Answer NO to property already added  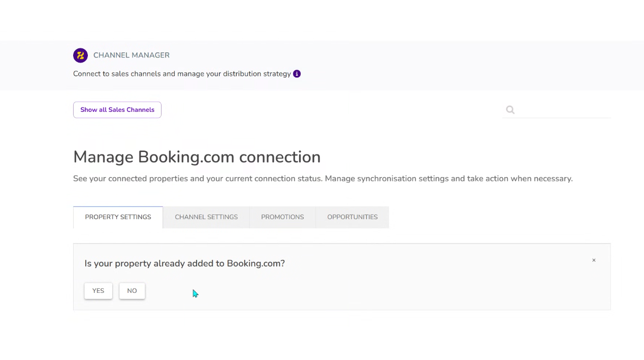132,291
